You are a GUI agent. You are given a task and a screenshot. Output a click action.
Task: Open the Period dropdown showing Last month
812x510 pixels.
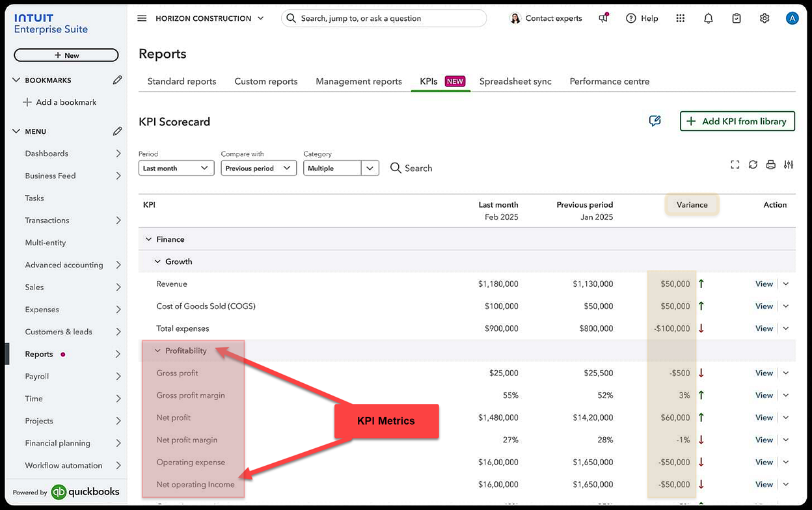pyautogui.click(x=176, y=168)
